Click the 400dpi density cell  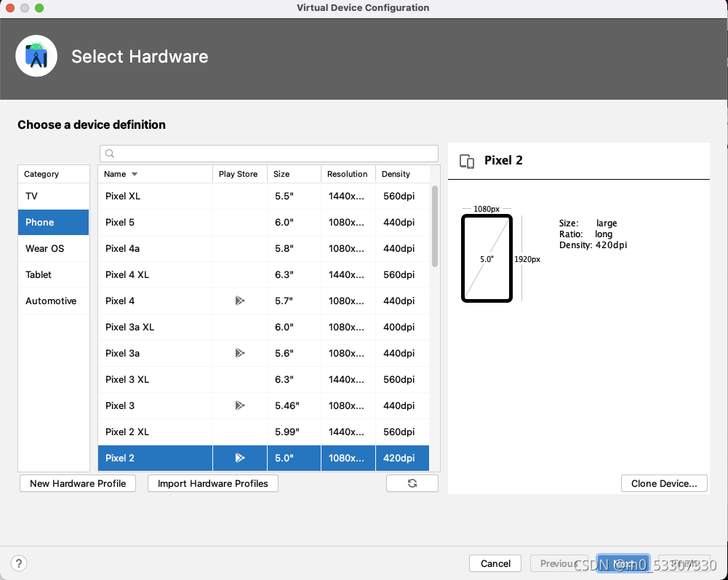402,327
